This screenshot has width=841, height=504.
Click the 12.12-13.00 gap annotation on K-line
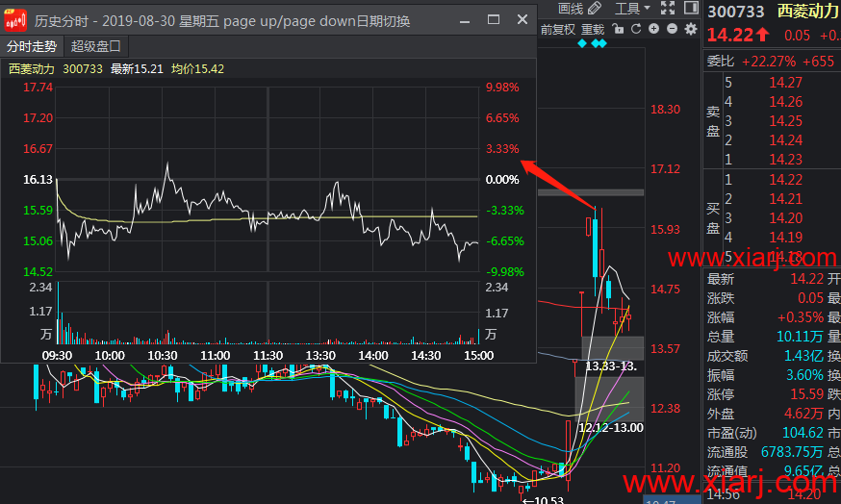point(611,428)
